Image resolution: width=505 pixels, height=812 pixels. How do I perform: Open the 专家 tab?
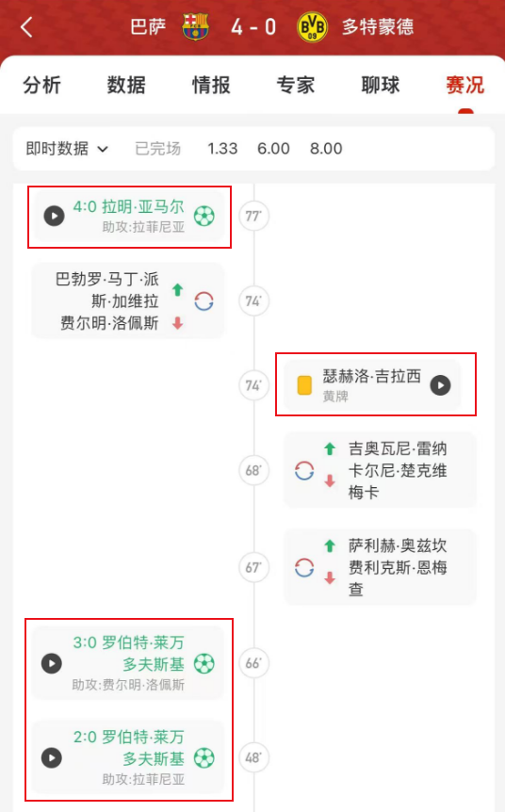pos(295,85)
